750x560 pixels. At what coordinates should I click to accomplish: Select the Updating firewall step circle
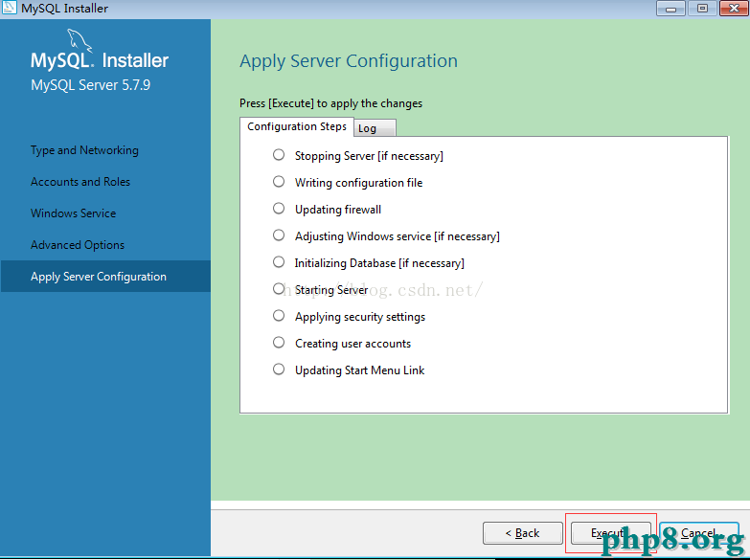pos(279,209)
